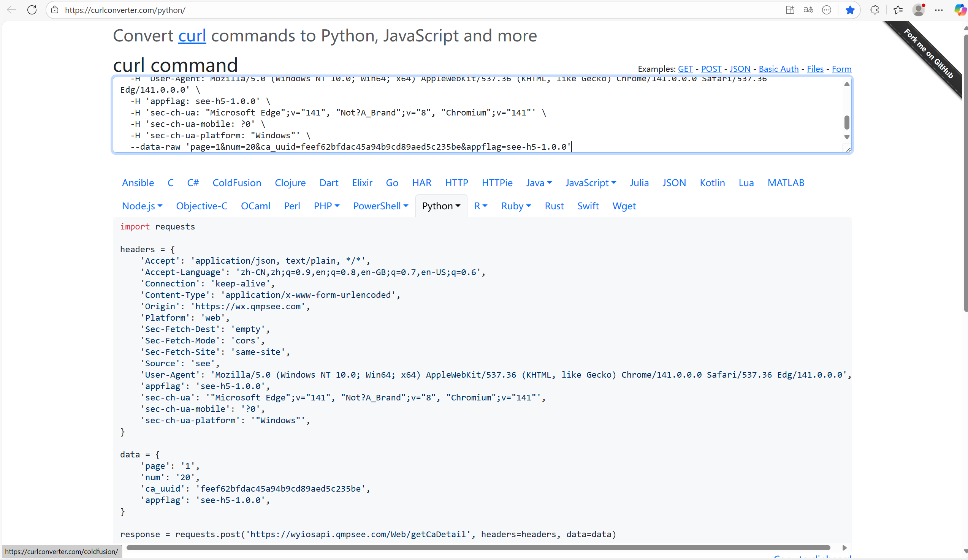Click the user profile avatar icon
The image size is (968, 560).
pos(919,10)
